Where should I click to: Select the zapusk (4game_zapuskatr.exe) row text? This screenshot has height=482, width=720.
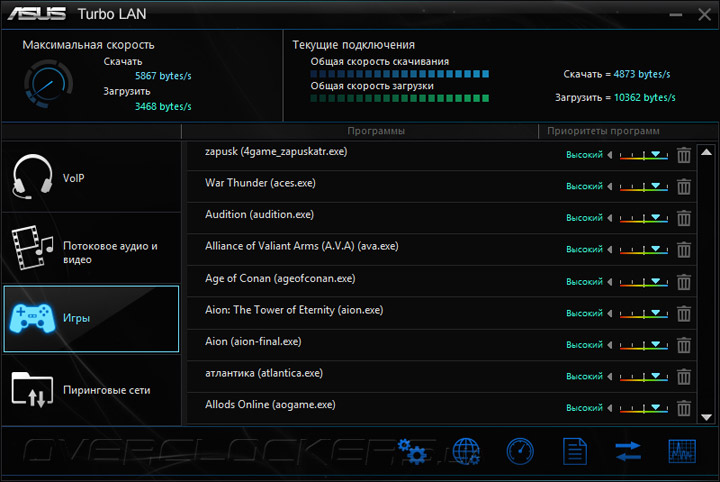(x=276, y=151)
